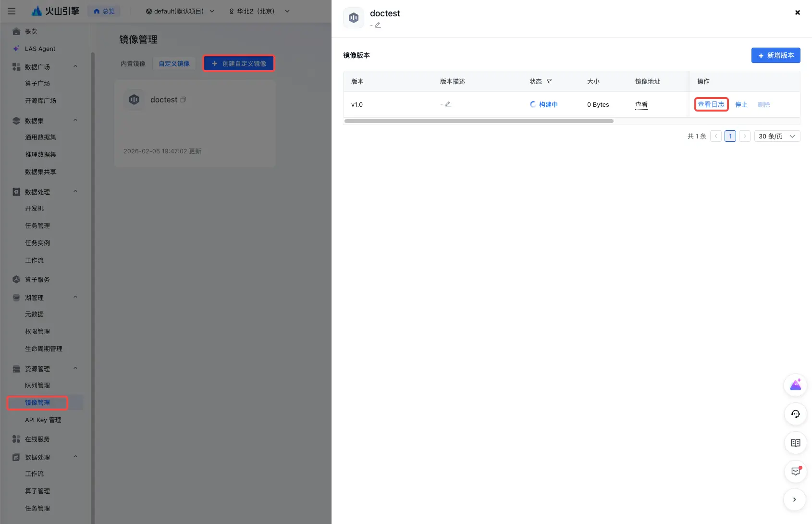The width and height of the screenshot is (812, 524).
Task: Click the 概览 sidebar icon
Action: click(x=16, y=31)
